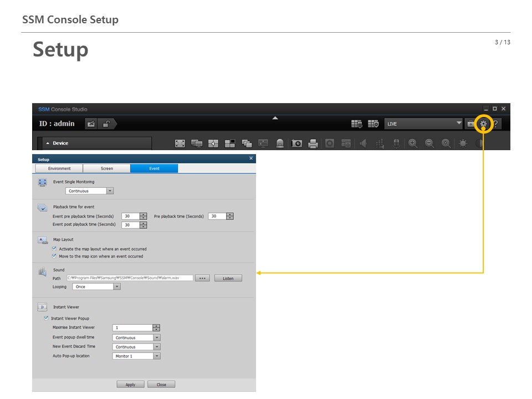Click the "Instant Viewer" section heading
Image resolution: width=532 pixels, height=399 pixels.
(x=66, y=306)
